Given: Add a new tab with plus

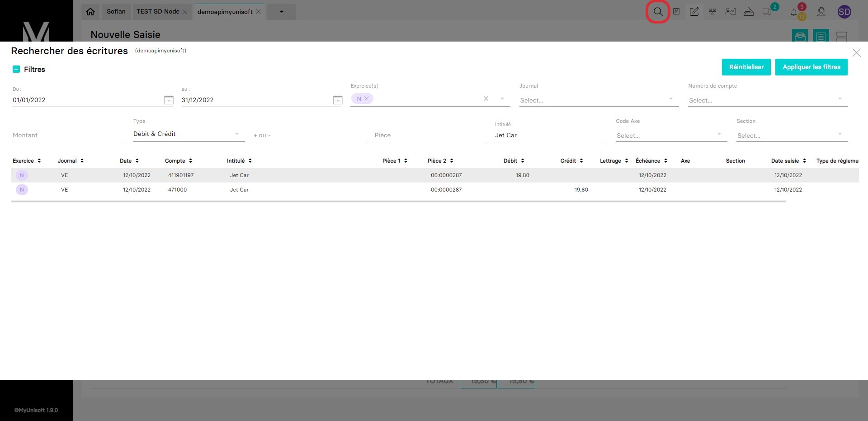Looking at the screenshot, I should pos(282,12).
